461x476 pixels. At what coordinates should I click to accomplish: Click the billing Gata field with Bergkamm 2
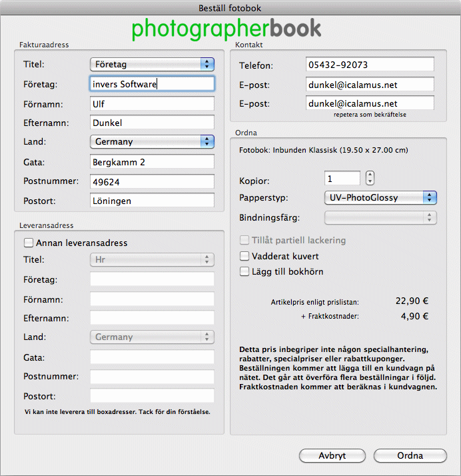tap(152, 162)
